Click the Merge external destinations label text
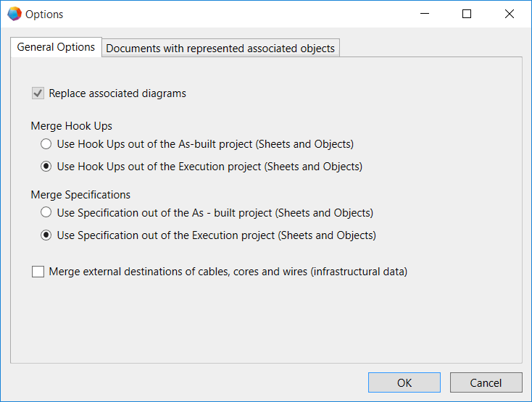 coord(228,272)
